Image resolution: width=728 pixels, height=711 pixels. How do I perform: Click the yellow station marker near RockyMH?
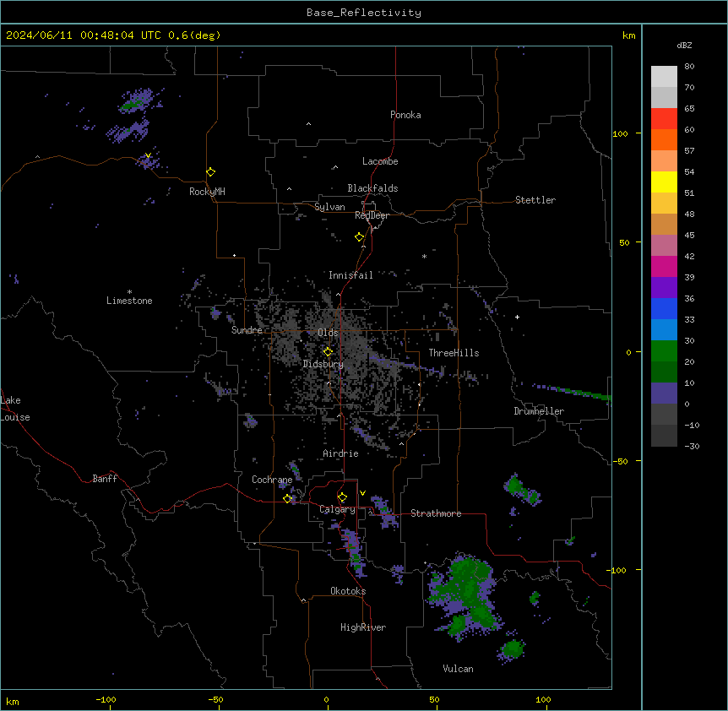(210, 172)
